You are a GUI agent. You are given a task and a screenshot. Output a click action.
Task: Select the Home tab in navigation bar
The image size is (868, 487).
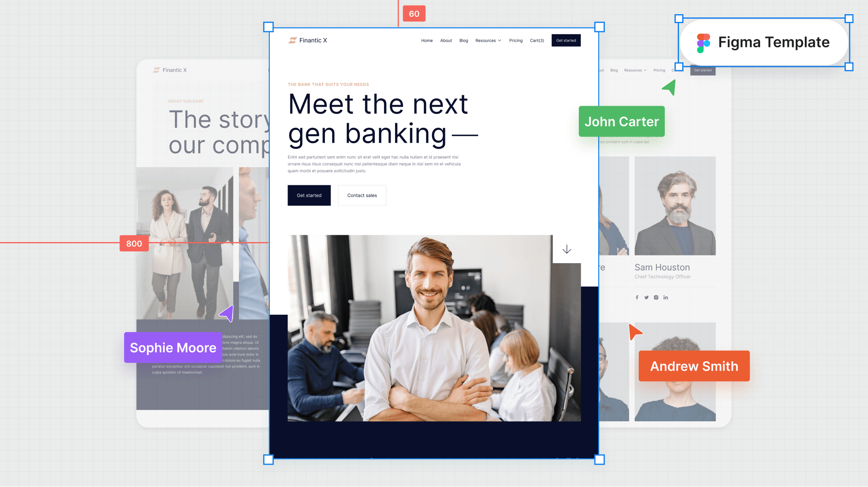[x=426, y=41]
